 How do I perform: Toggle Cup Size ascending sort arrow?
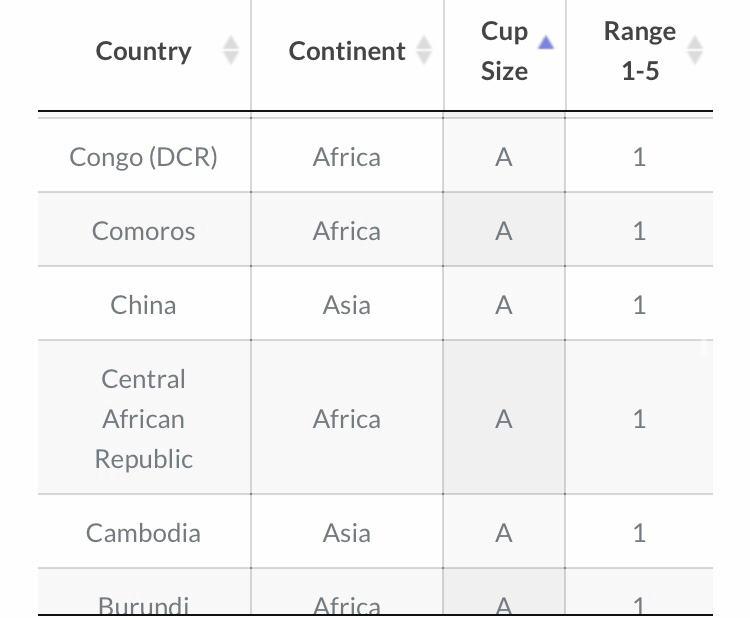click(546, 43)
